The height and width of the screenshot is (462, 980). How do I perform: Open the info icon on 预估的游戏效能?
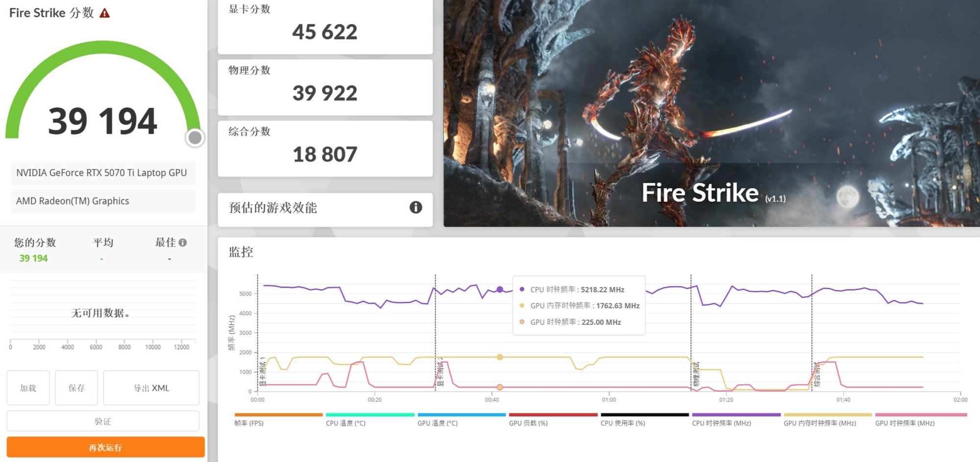(x=416, y=207)
